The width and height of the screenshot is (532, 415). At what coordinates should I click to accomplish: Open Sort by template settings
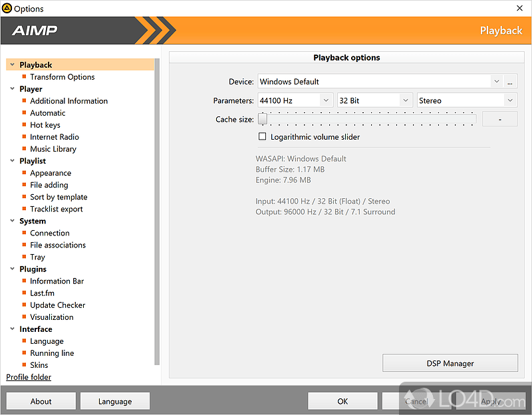click(59, 197)
